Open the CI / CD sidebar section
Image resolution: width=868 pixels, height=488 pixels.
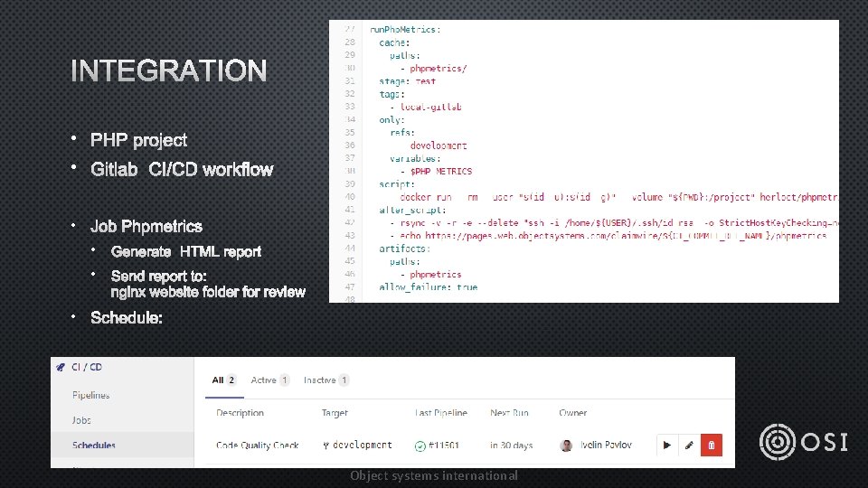pos(87,367)
